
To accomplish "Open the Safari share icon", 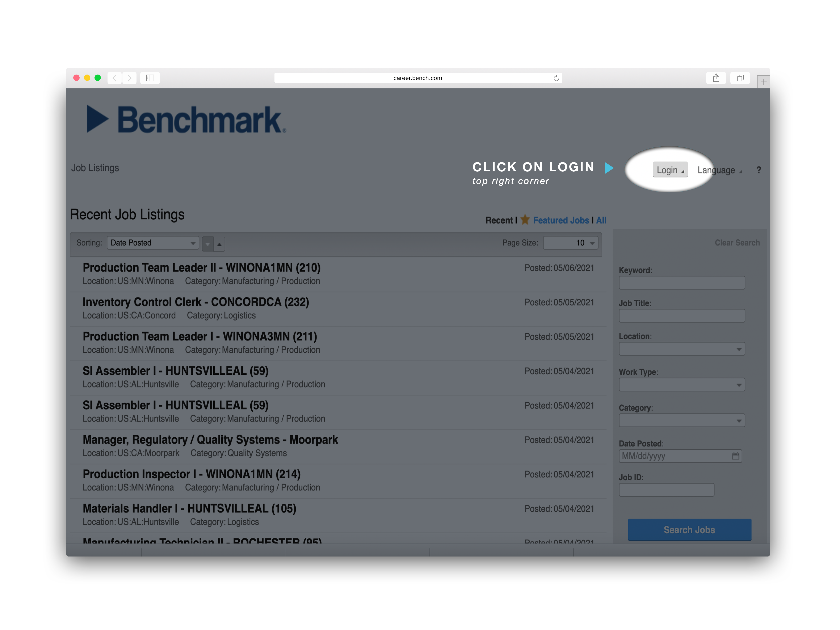I will click(716, 78).
